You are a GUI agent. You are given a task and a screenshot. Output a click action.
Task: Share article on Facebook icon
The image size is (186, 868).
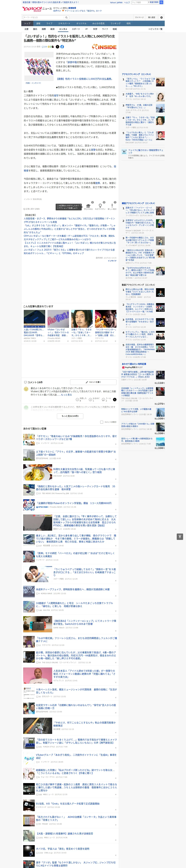[62, 47]
